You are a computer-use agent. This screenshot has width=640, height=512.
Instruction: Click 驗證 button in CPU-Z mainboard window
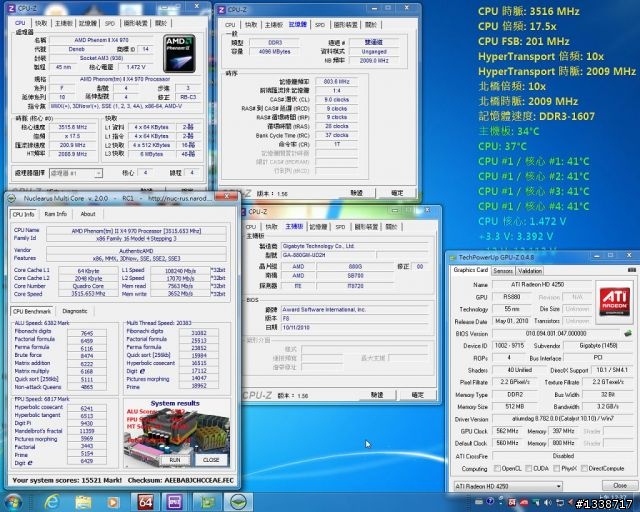pos(377,395)
